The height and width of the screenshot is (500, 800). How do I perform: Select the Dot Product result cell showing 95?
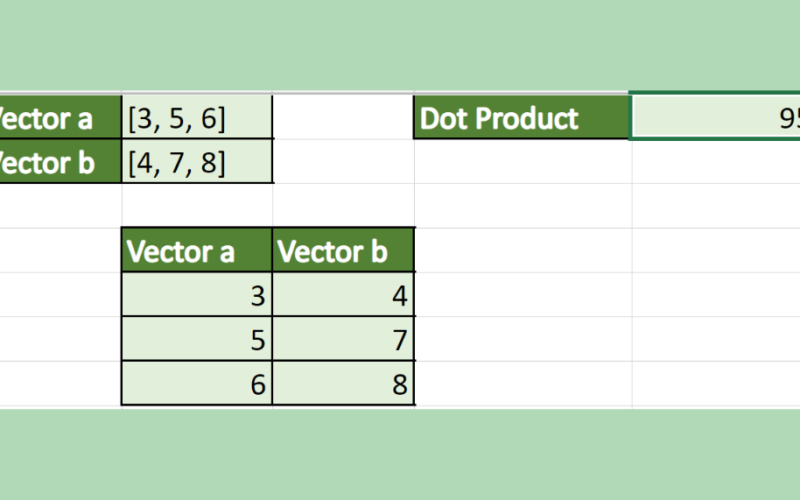(x=716, y=118)
